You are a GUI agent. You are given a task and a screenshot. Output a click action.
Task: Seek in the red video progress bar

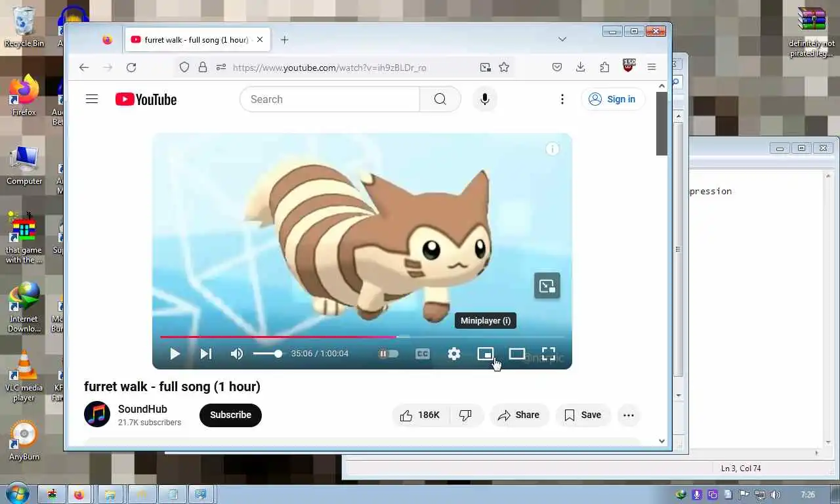(x=362, y=337)
